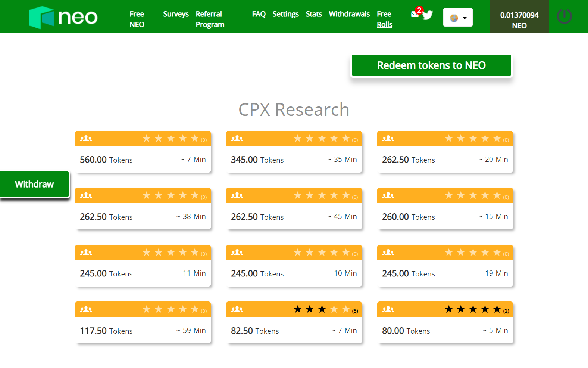Image resolution: width=588 pixels, height=368 pixels.
Task: Click Redeem tokens to NEO button
Action: coord(431,65)
